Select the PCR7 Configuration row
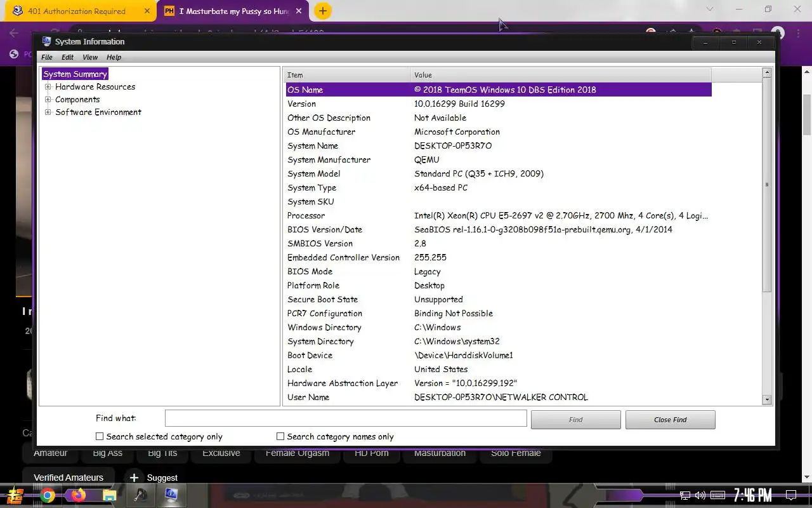 point(499,313)
